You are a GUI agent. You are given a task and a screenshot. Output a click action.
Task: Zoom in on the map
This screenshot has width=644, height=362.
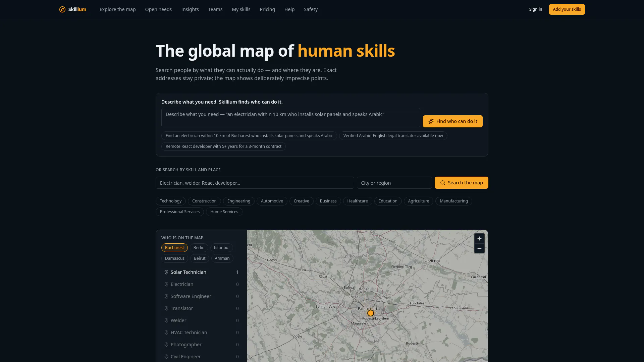click(479, 239)
